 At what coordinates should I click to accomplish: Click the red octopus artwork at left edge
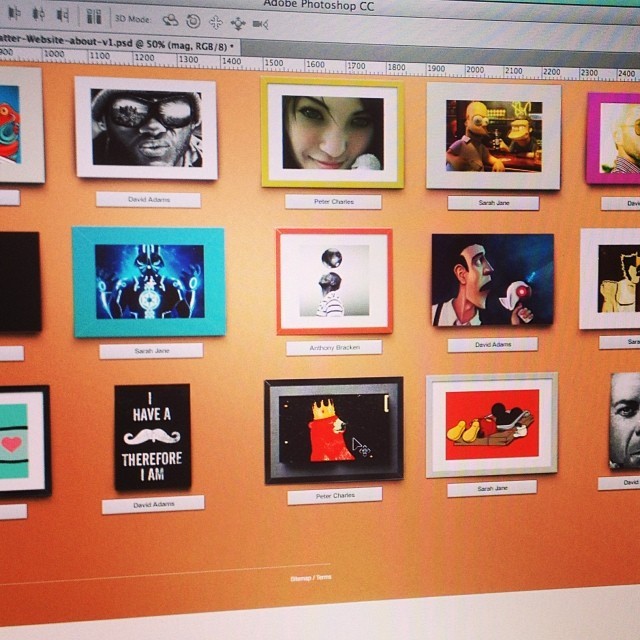[20, 125]
